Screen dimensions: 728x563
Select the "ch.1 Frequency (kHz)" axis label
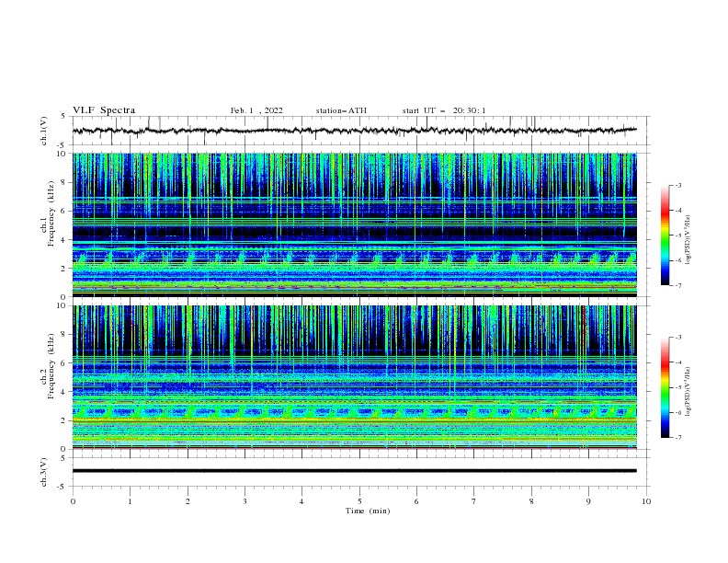(48, 212)
